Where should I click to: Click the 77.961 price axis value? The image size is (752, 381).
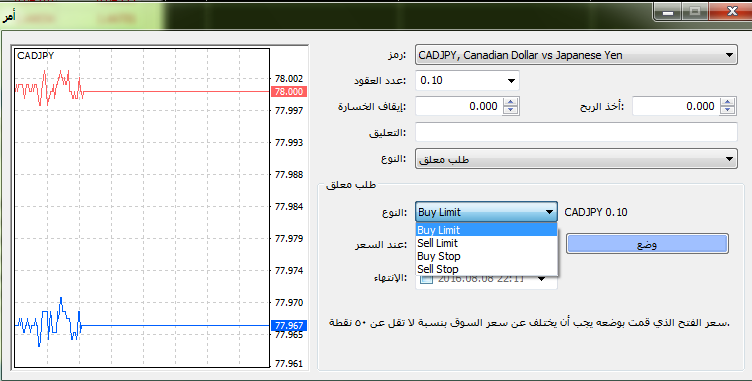(289, 363)
